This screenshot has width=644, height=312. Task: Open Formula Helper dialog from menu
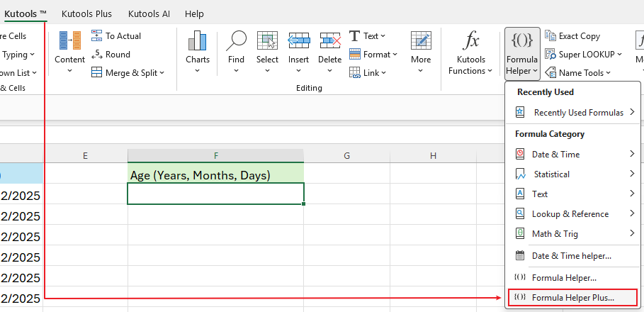(573, 278)
